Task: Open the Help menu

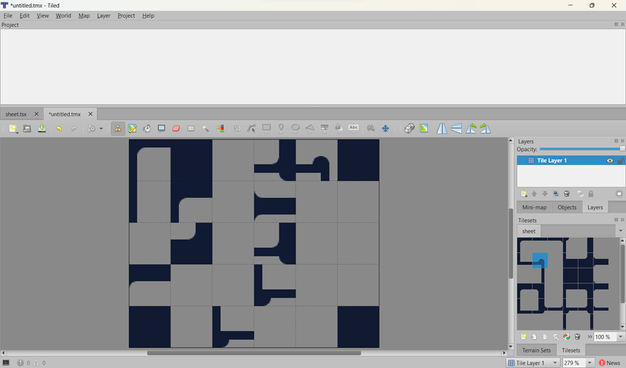Action: click(148, 16)
